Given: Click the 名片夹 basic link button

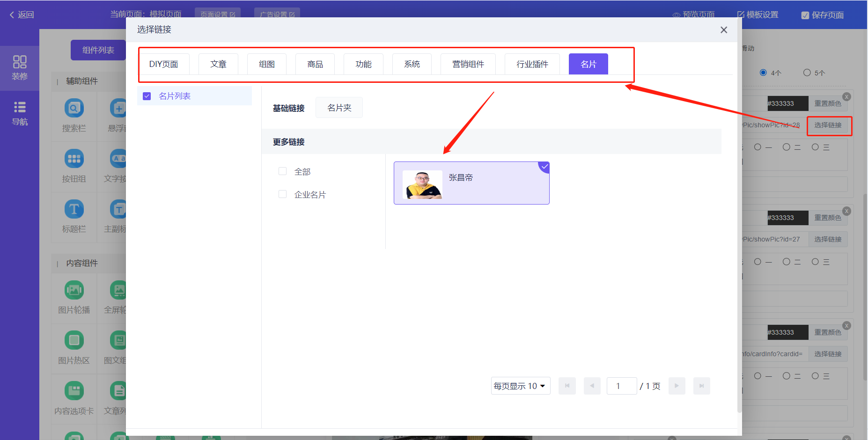Looking at the screenshot, I should point(339,108).
